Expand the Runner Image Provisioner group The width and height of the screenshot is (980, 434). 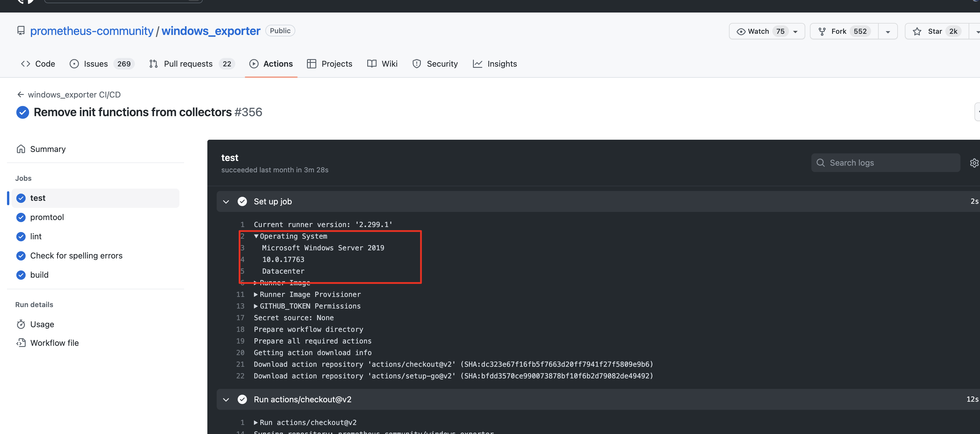point(256,294)
